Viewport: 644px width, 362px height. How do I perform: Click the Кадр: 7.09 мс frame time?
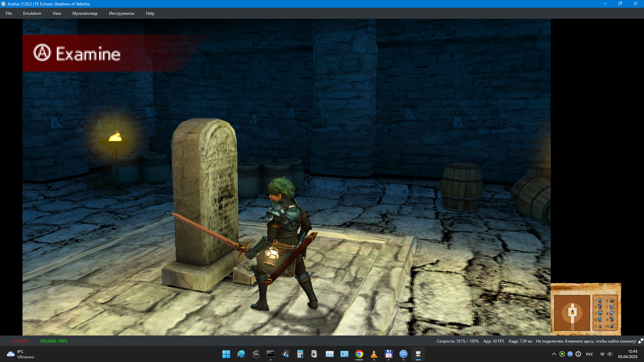521,341
